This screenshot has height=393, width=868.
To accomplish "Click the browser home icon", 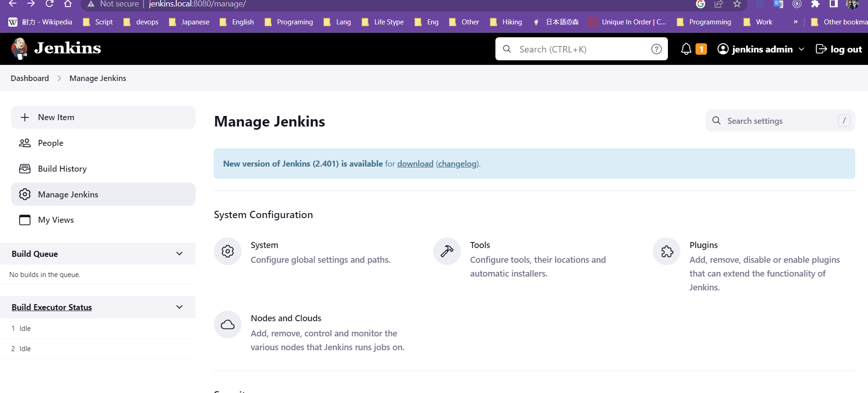I will tap(68, 4).
